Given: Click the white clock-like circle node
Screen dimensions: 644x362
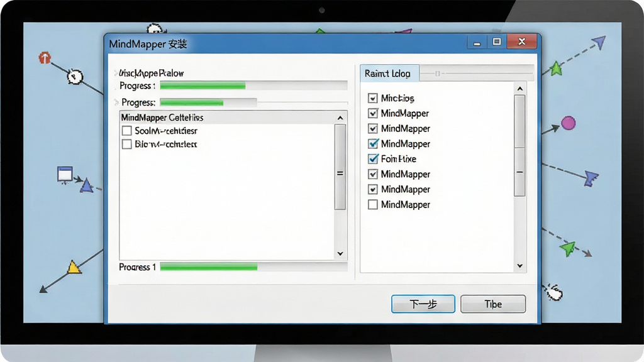Looking at the screenshot, I should click(75, 76).
